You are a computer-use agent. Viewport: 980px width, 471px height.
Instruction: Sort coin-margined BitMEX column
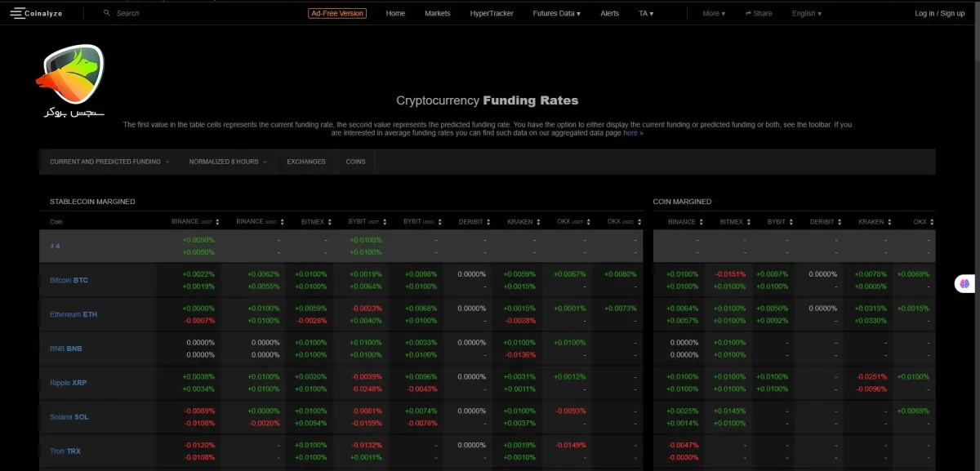pyautogui.click(x=735, y=221)
